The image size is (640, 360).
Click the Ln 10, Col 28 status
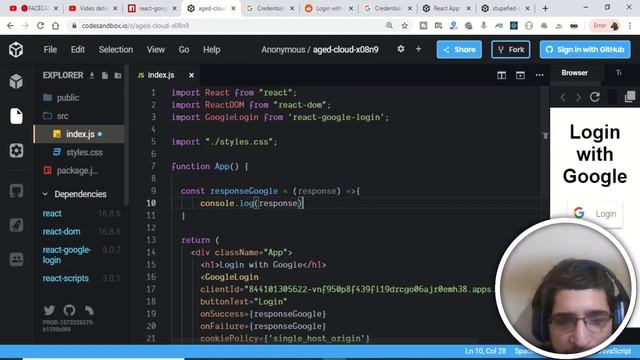[485, 351]
